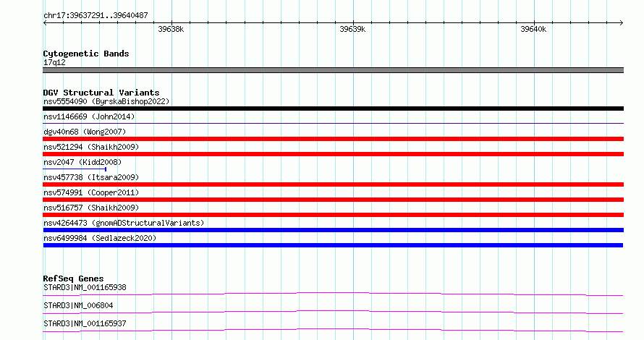
Task: Click the left arrowhead of the ruler
Action: coord(45,22)
